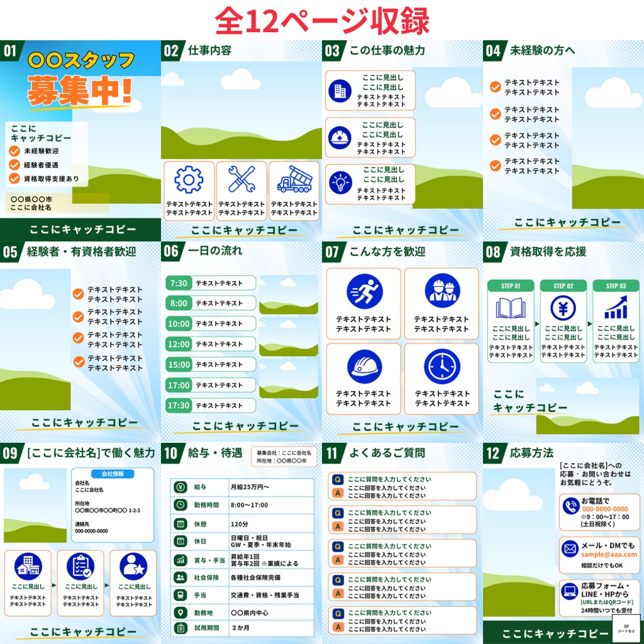The height and width of the screenshot is (644, 644).
Task: Select the two workers icon on page 07
Action: (442, 291)
